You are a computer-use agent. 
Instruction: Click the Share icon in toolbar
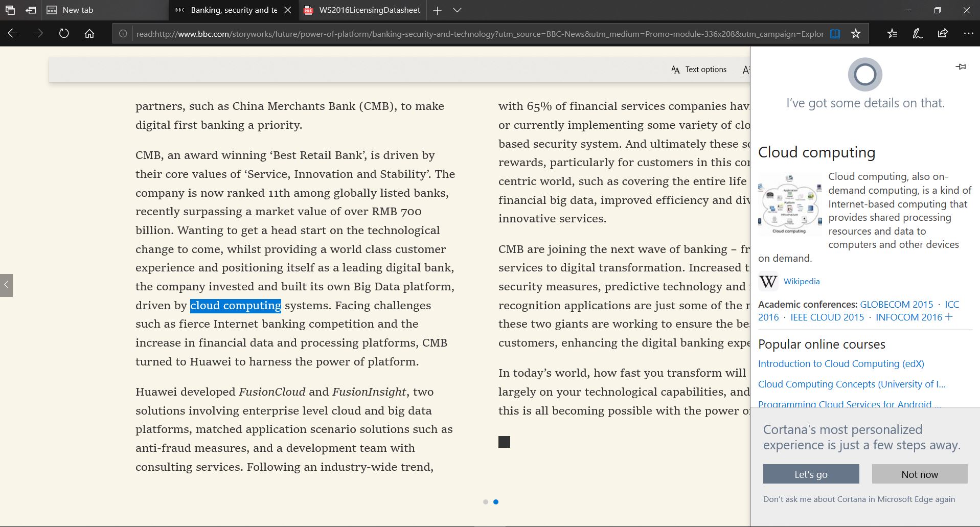coord(942,34)
